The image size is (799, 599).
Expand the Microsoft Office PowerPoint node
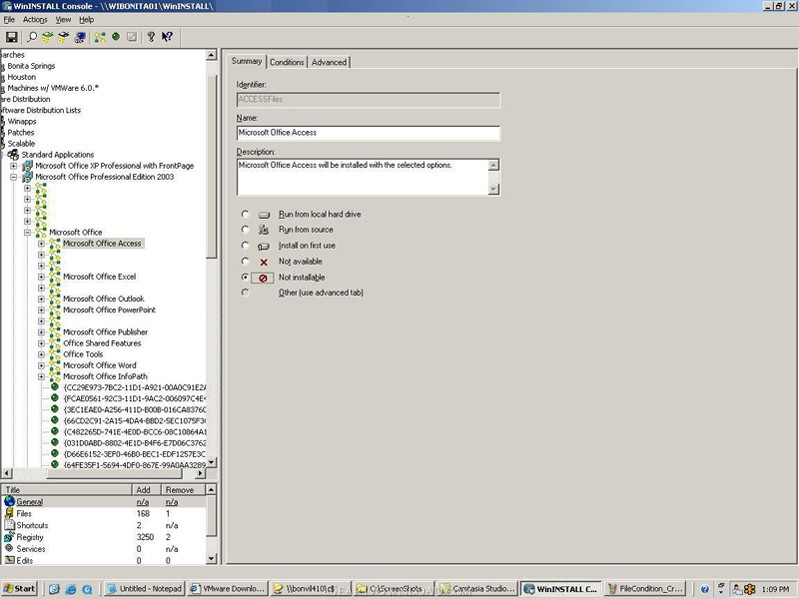(41, 310)
